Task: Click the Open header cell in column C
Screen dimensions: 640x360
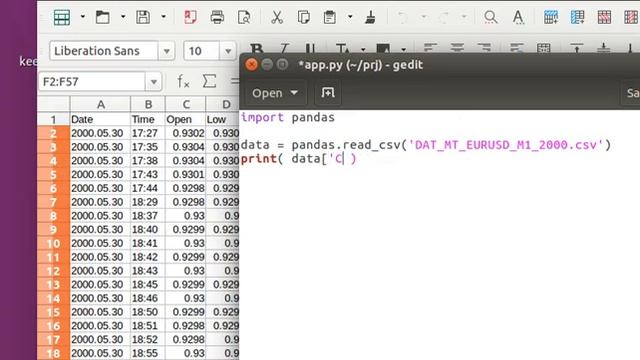Action: pos(186,119)
